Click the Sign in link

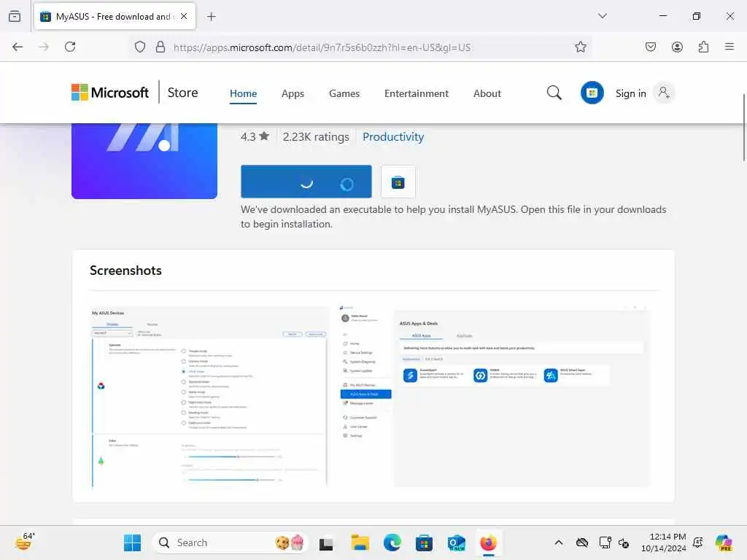click(x=631, y=93)
